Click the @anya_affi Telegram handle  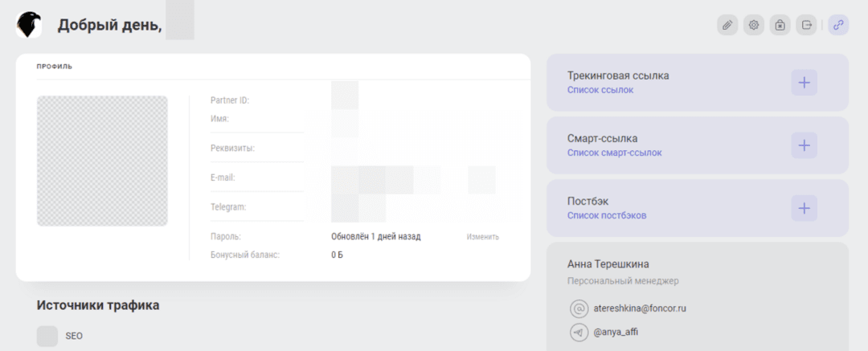point(617,333)
